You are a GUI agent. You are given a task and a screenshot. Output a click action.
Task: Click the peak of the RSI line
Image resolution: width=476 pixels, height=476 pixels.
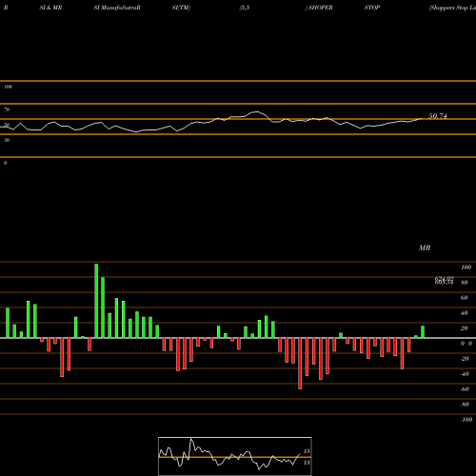pyautogui.click(x=256, y=111)
